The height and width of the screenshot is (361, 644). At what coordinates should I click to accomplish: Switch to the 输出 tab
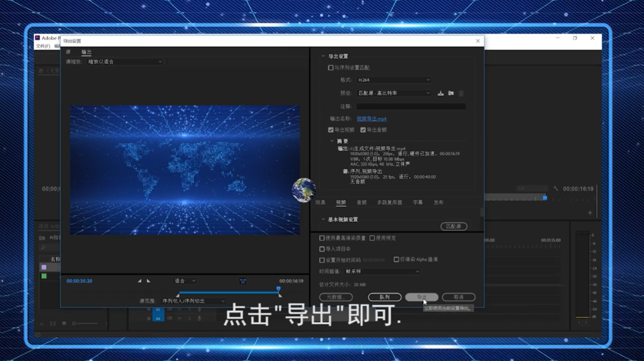pos(87,52)
